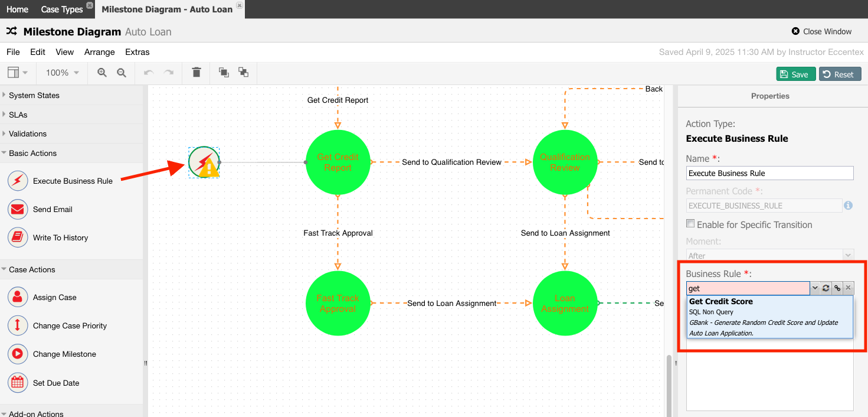Image resolution: width=868 pixels, height=417 pixels.
Task: Click the Get Credit Report transition label at top
Action: coord(338,100)
